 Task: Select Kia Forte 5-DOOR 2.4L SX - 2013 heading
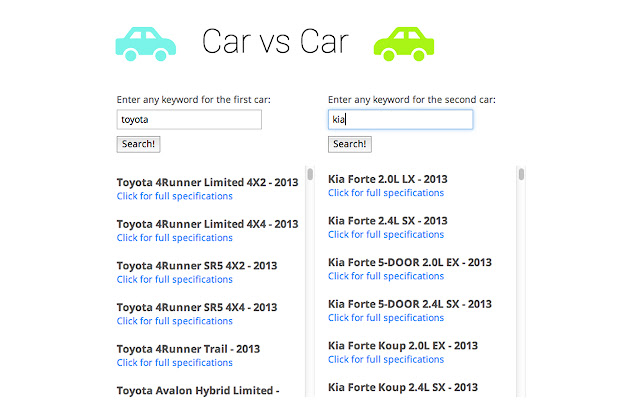point(410,304)
